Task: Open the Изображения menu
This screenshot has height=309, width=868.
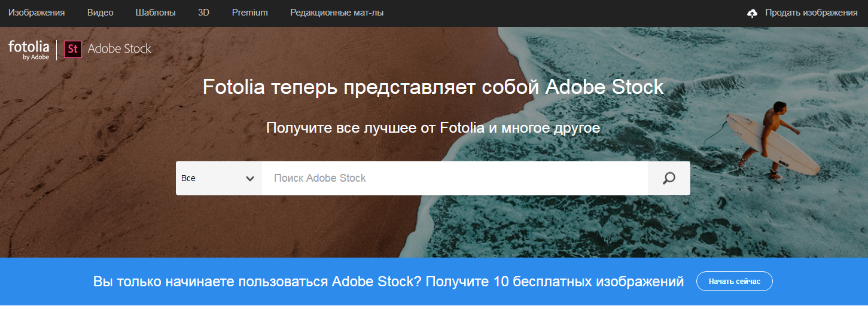Action: (36, 13)
